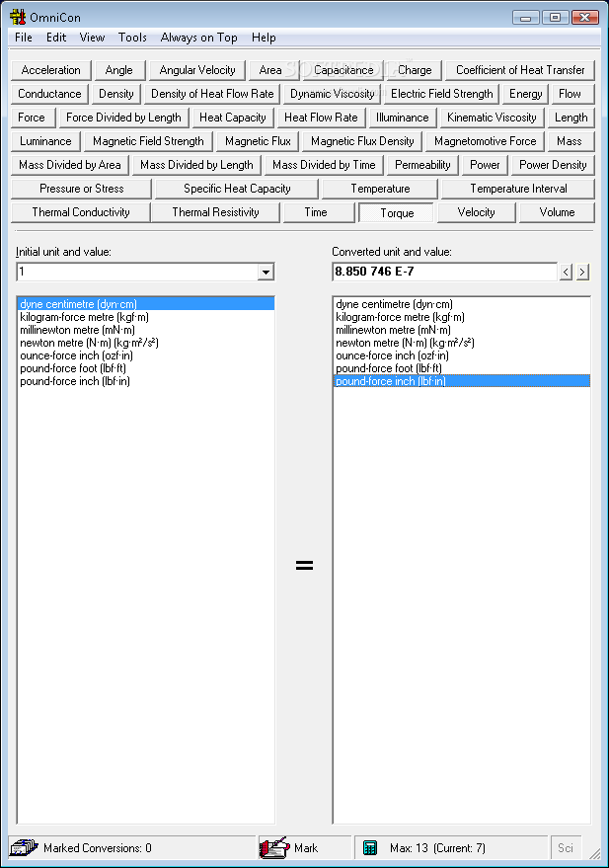Select Force Divided by Length
This screenshot has height=868, width=609.
click(123, 118)
